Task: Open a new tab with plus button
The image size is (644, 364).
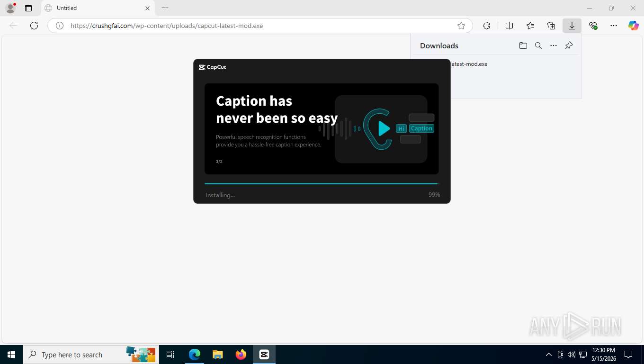Action: click(165, 8)
